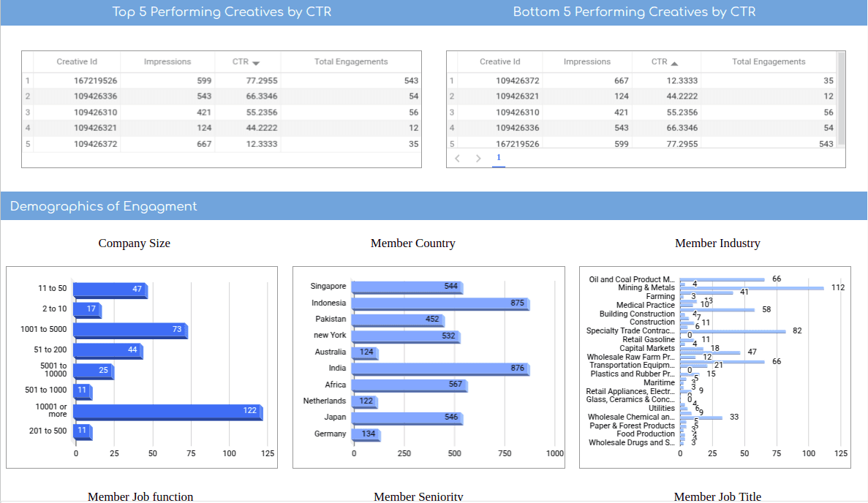Click Total Engagements header in Bottom 5 table
This screenshot has width=868, height=503.
click(x=769, y=61)
